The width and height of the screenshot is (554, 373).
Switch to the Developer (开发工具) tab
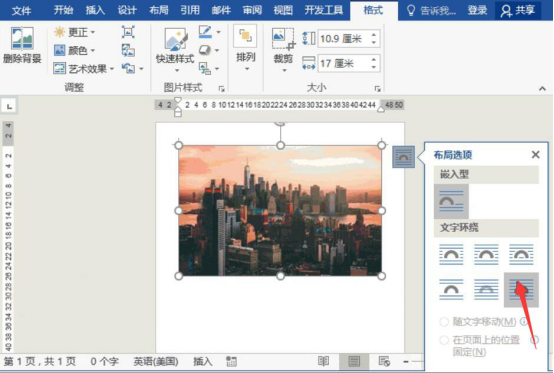pos(324,10)
